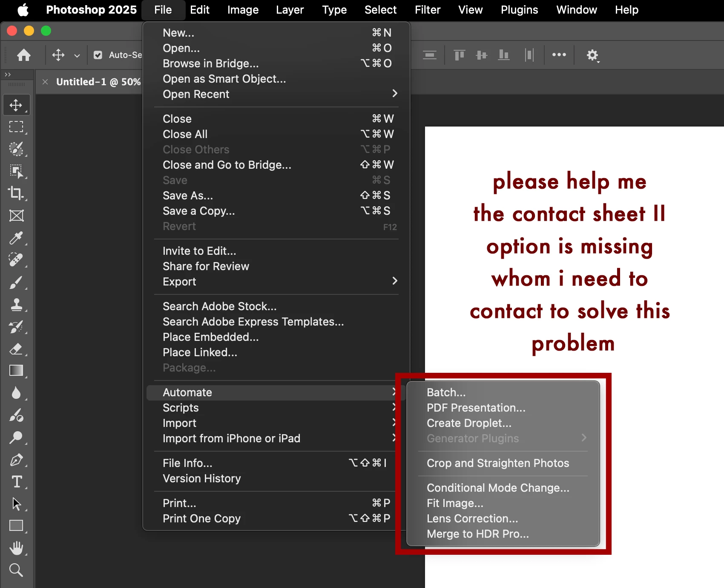This screenshot has height=588, width=724.
Task: Choose Conditional Mode Change...
Action: [503, 488]
